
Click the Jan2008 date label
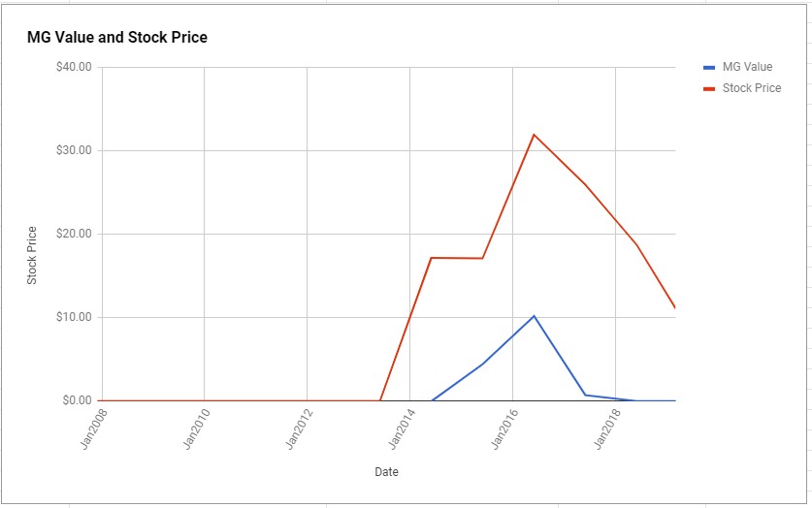click(x=94, y=429)
